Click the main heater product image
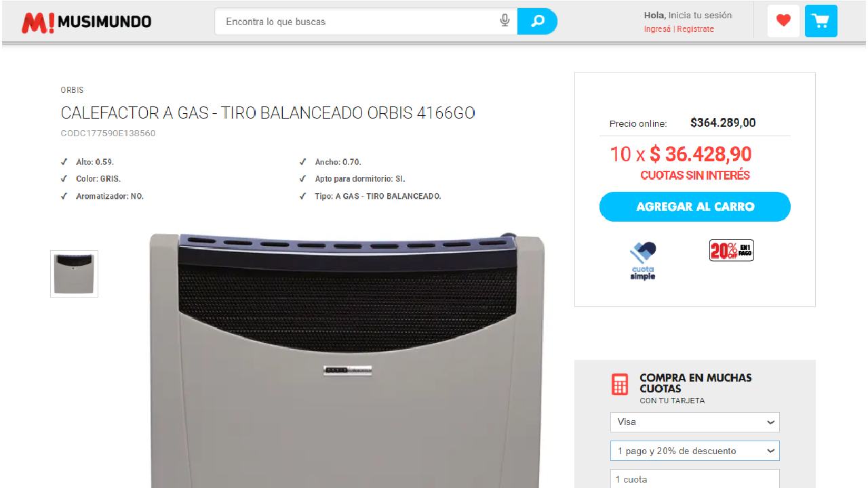The height and width of the screenshot is (488, 868). (347, 361)
